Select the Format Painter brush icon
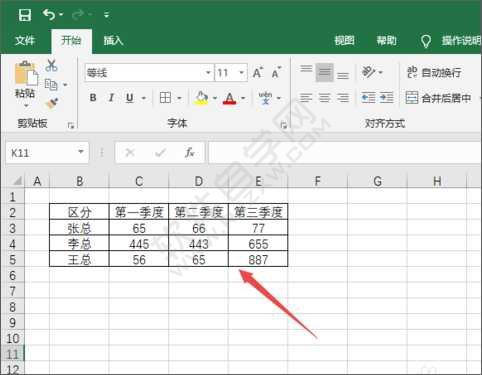 52,104
